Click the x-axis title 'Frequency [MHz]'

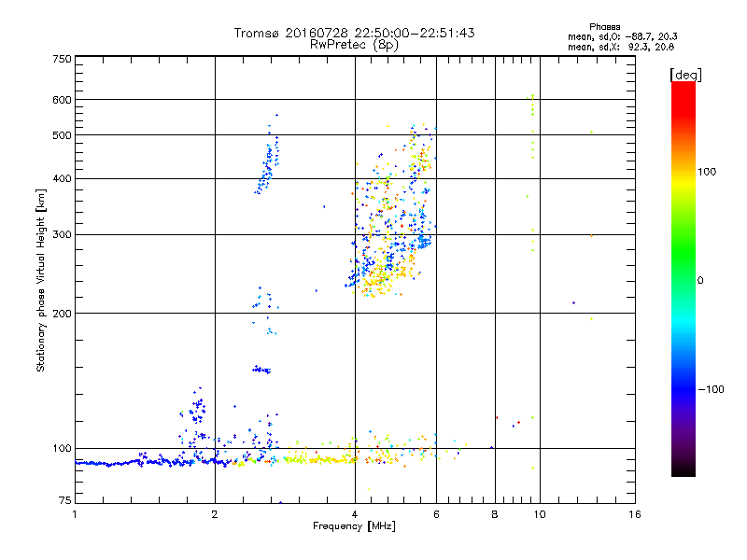(354, 525)
